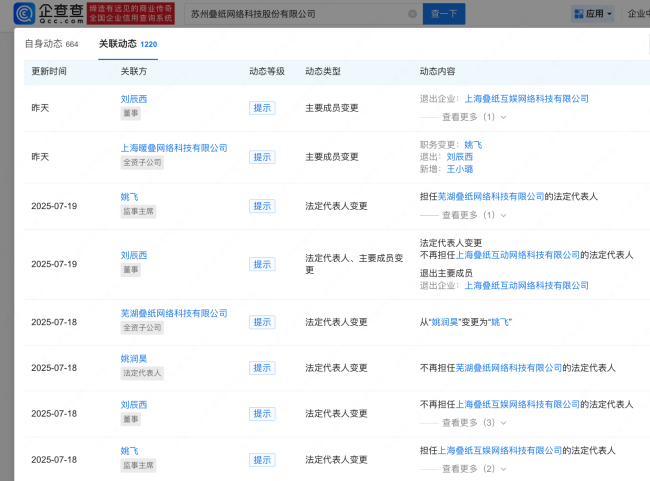
Task: Expand 查看更多 (1) in 2025-07-19 姚飞 row
Action: tap(474, 215)
